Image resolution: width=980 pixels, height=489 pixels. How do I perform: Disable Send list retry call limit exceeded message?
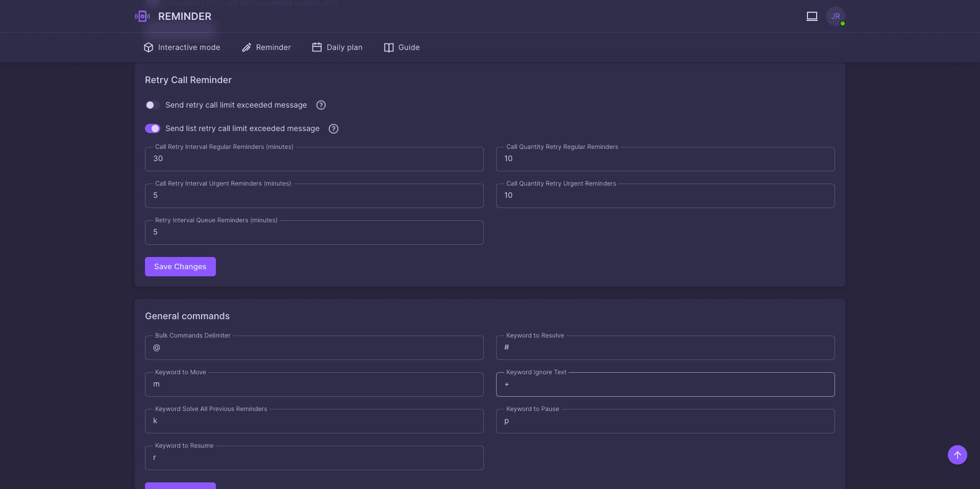click(x=153, y=128)
